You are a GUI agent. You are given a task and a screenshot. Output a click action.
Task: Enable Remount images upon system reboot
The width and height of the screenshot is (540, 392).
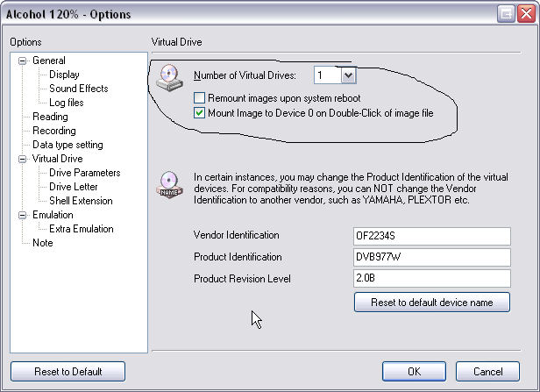199,98
